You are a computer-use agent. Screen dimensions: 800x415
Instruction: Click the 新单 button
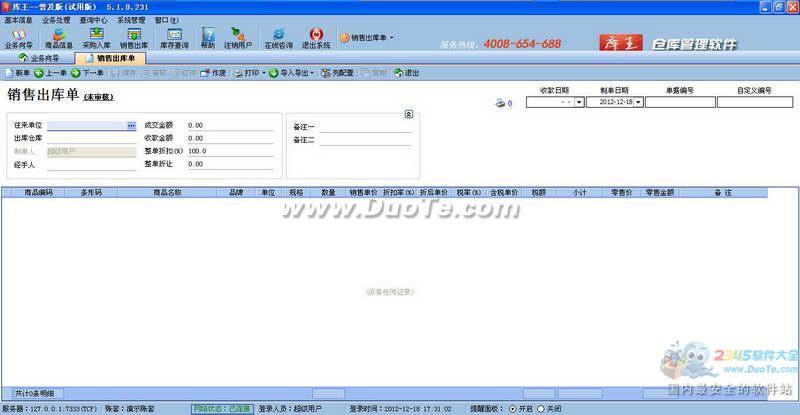tap(16, 73)
